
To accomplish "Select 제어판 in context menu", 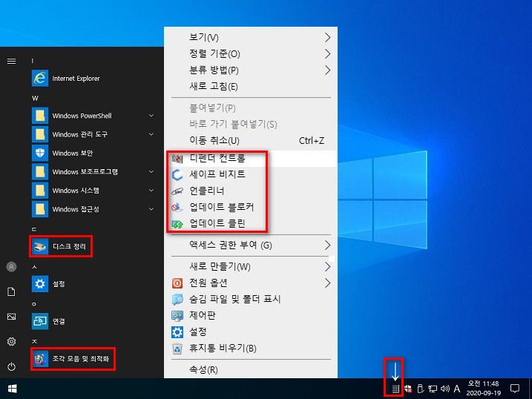I will coord(251,315).
